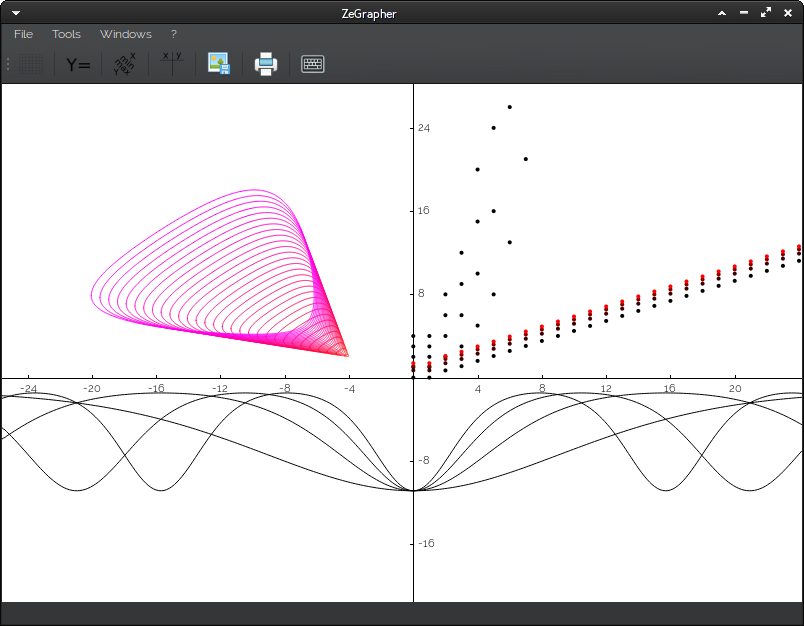Show the virtual keyboard from the toolbar
The width and height of the screenshot is (804, 626).
pos(313,64)
